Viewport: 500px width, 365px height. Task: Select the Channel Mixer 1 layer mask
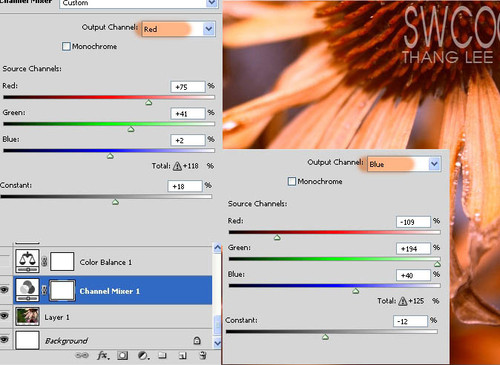coord(62,290)
